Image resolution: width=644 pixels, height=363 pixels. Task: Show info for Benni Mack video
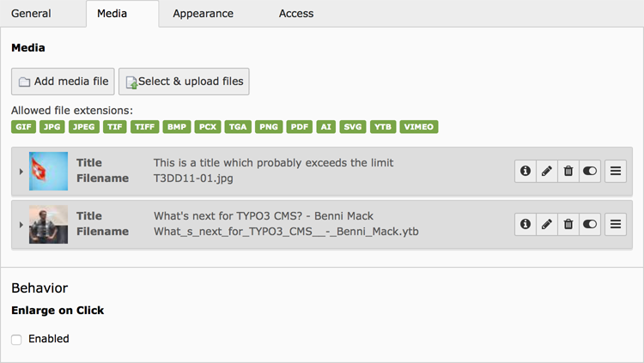point(525,225)
